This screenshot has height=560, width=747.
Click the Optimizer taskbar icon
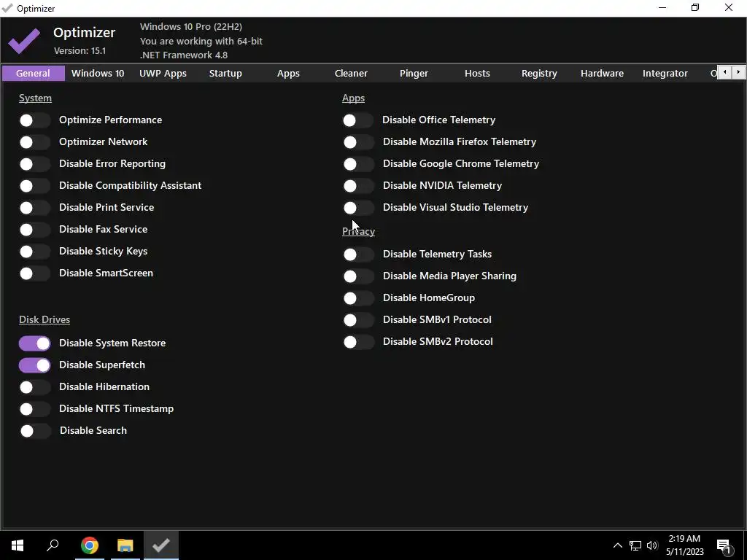[161, 545]
